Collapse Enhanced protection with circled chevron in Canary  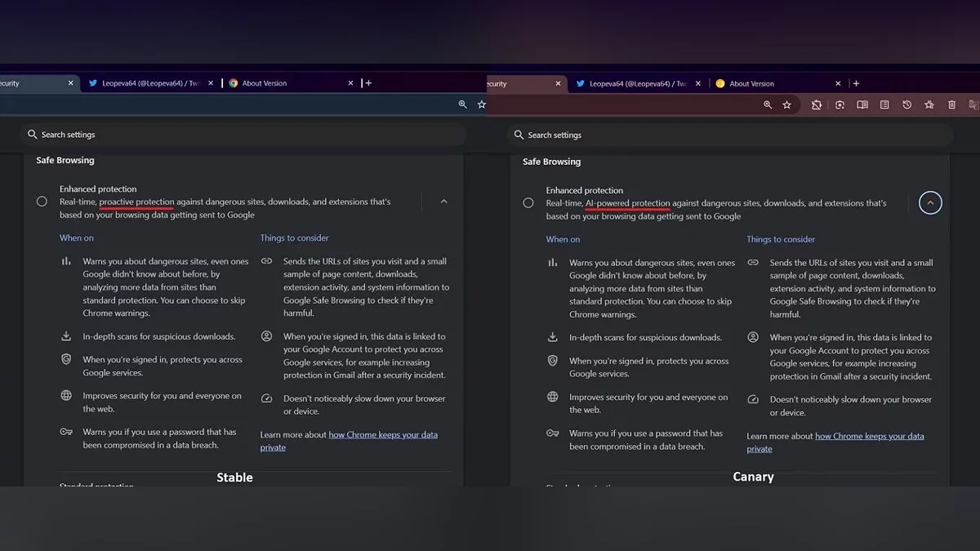pyautogui.click(x=930, y=203)
